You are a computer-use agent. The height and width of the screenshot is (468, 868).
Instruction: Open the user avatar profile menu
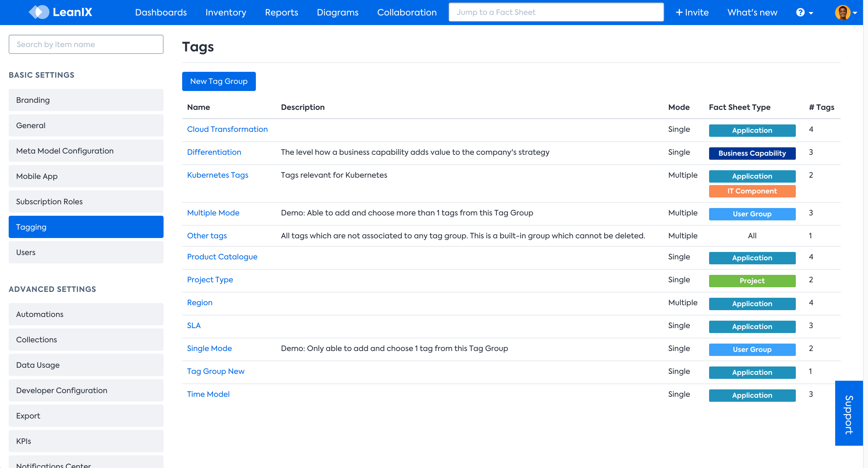tap(845, 12)
